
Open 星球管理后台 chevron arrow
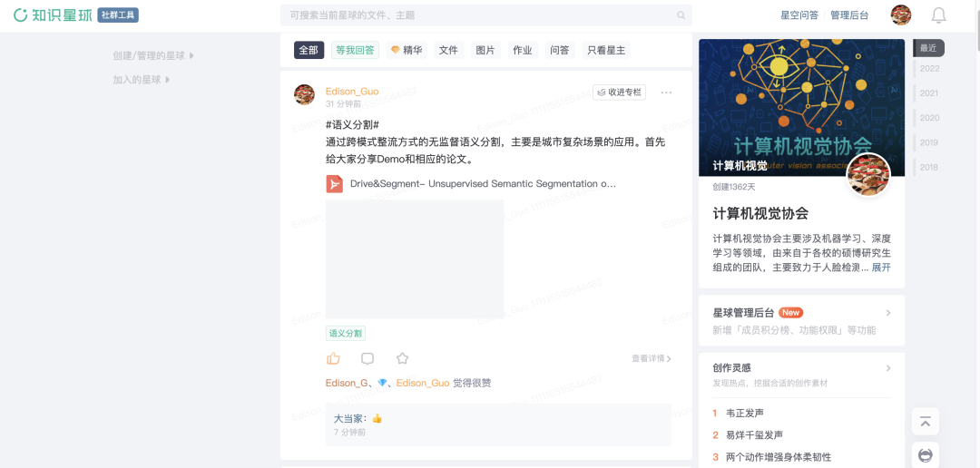coord(888,313)
